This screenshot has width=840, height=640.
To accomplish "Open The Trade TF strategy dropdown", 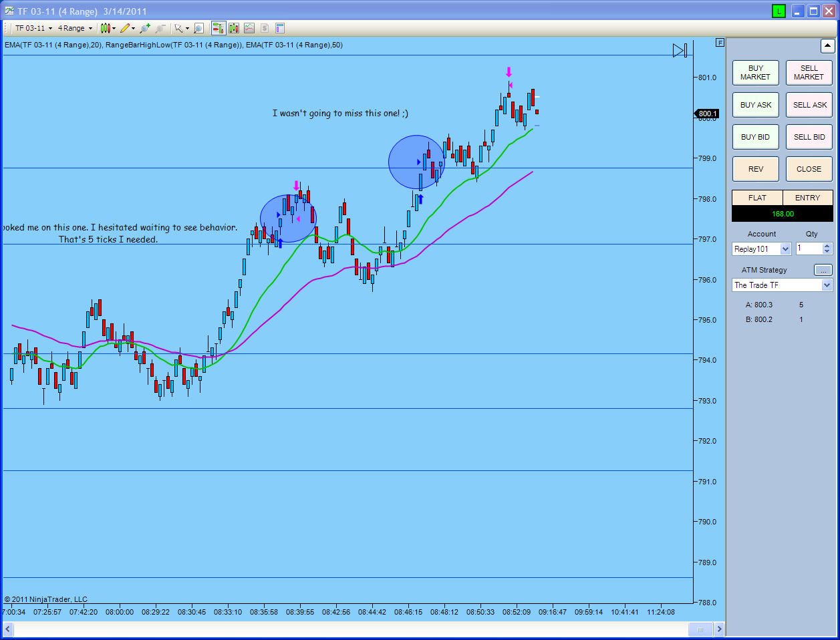I will click(783, 285).
